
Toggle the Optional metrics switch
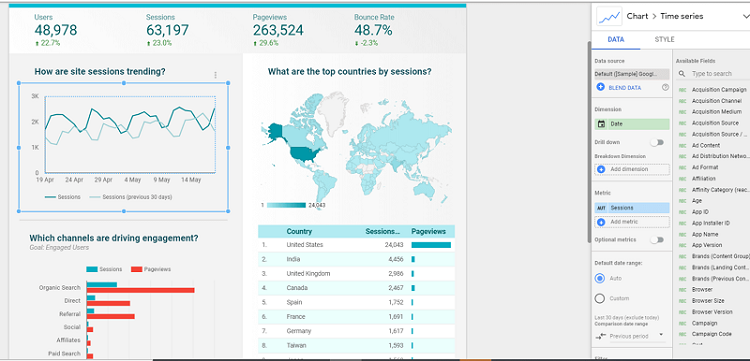click(x=657, y=240)
